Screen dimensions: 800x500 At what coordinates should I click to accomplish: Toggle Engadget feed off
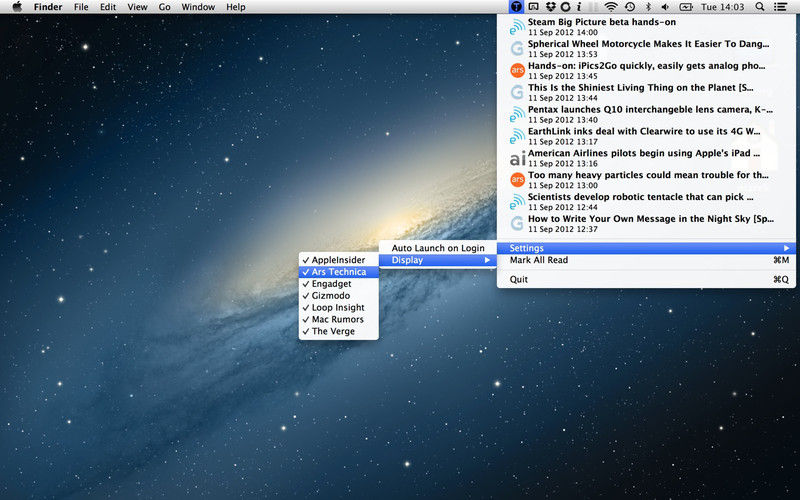click(339, 284)
